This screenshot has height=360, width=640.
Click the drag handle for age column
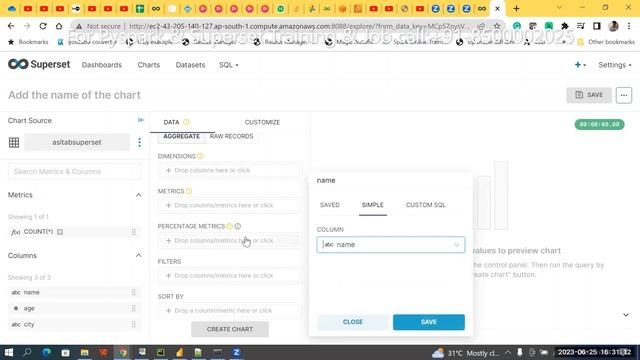tap(133, 308)
